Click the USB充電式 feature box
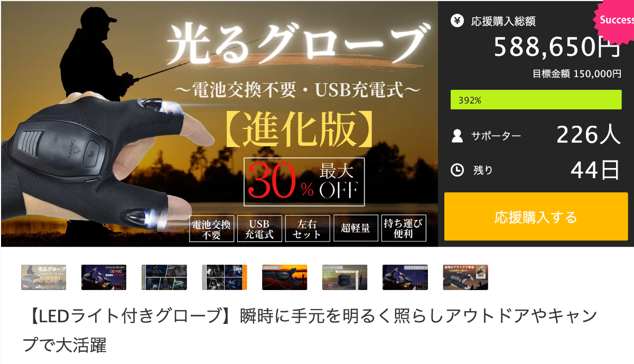634x364 pixels. click(259, 228)
